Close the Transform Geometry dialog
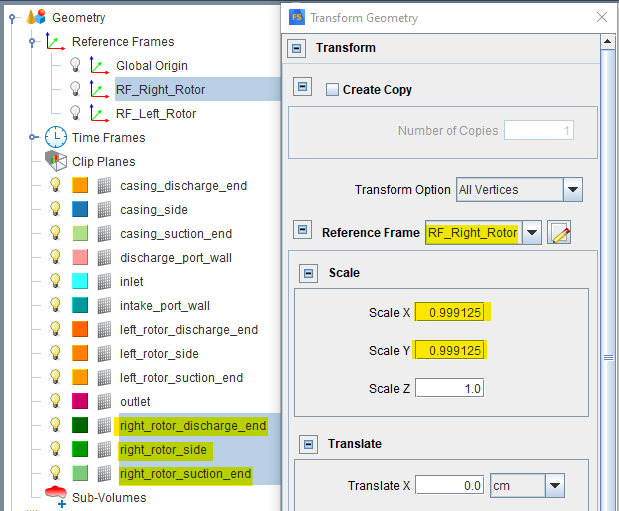Image resolution: width=619 pixels, height=511 pixels. 601,17
